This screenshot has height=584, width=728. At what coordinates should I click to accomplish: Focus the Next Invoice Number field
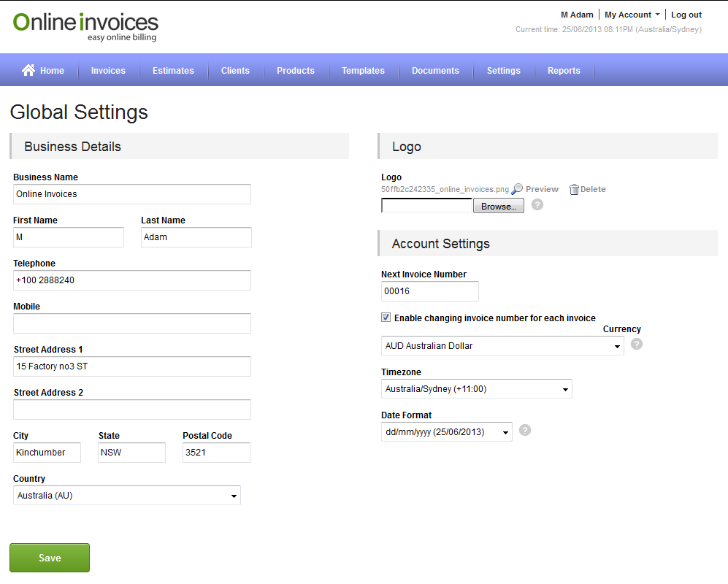[429, 291]
